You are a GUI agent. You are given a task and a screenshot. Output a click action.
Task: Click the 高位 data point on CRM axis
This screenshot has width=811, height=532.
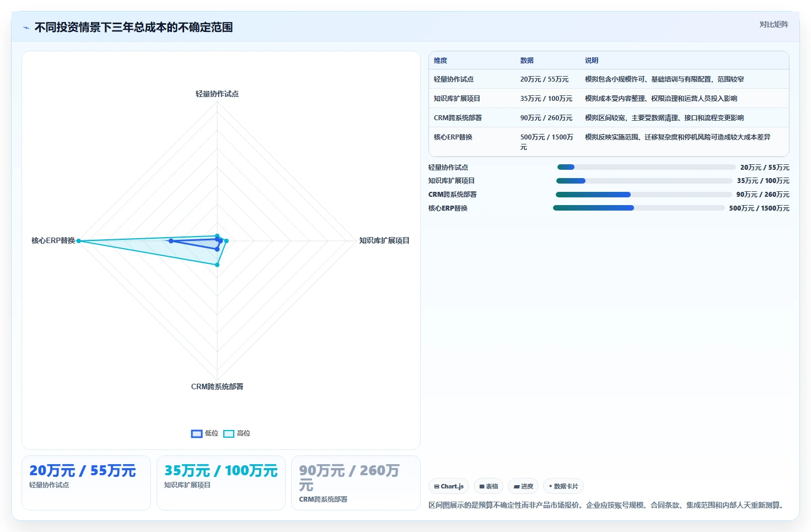tap(217, 265)
